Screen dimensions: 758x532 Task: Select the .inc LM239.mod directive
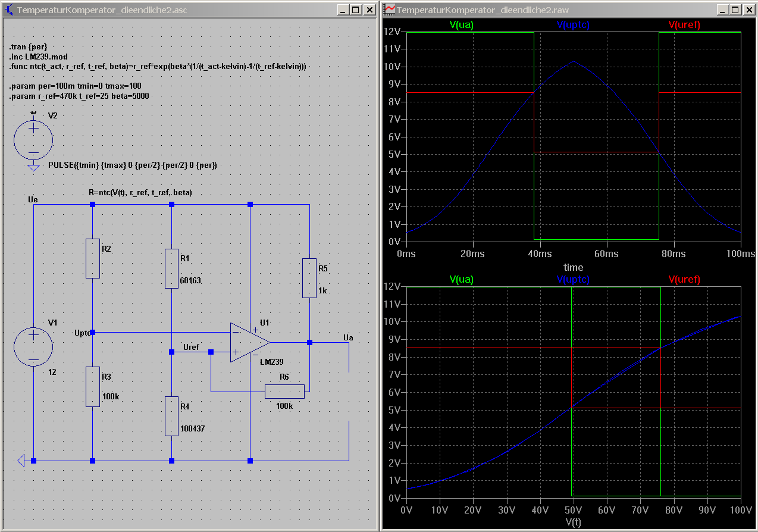[39, 57]
